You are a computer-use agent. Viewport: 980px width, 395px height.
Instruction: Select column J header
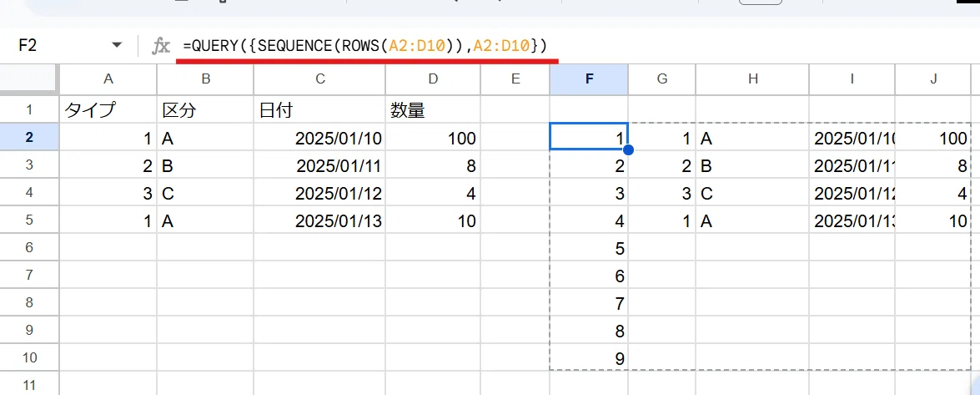tap(933, 78)
